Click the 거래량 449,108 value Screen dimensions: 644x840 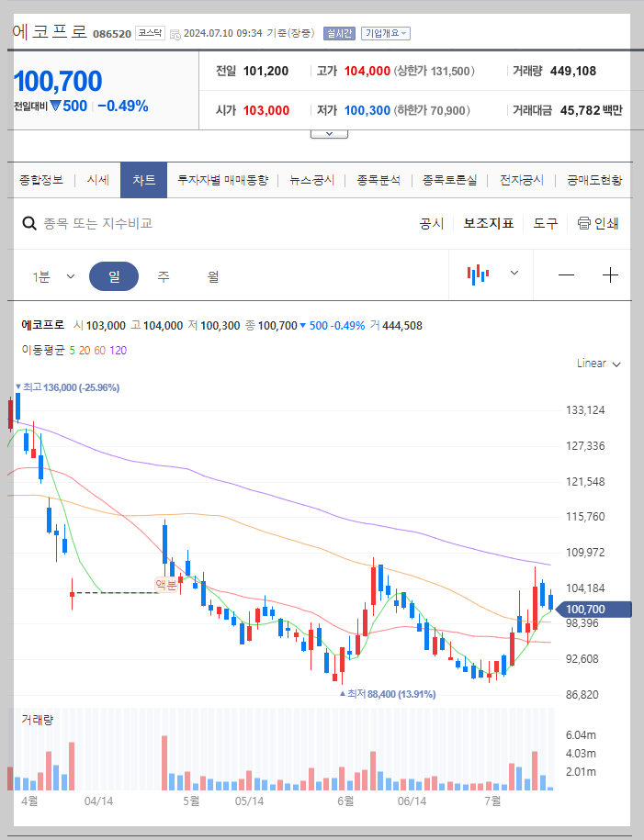(573, 72)
